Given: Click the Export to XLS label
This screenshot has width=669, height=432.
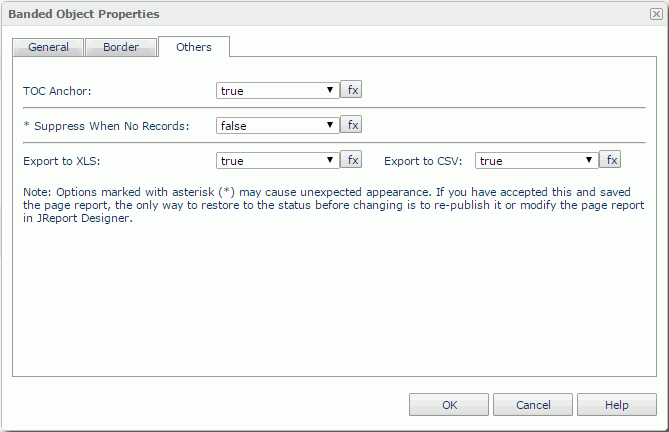Looking at the screenshot, I should (x=61, y=161).
